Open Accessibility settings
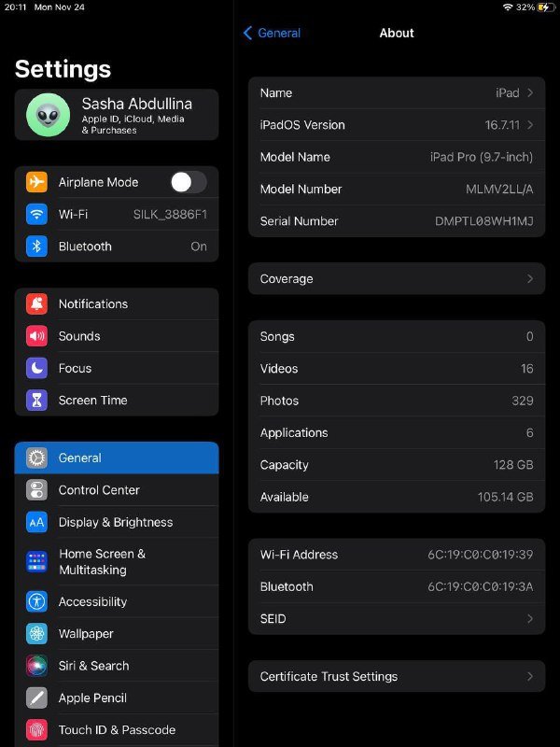Viewport: 560px width, 747px height. [x=117, y=601]
